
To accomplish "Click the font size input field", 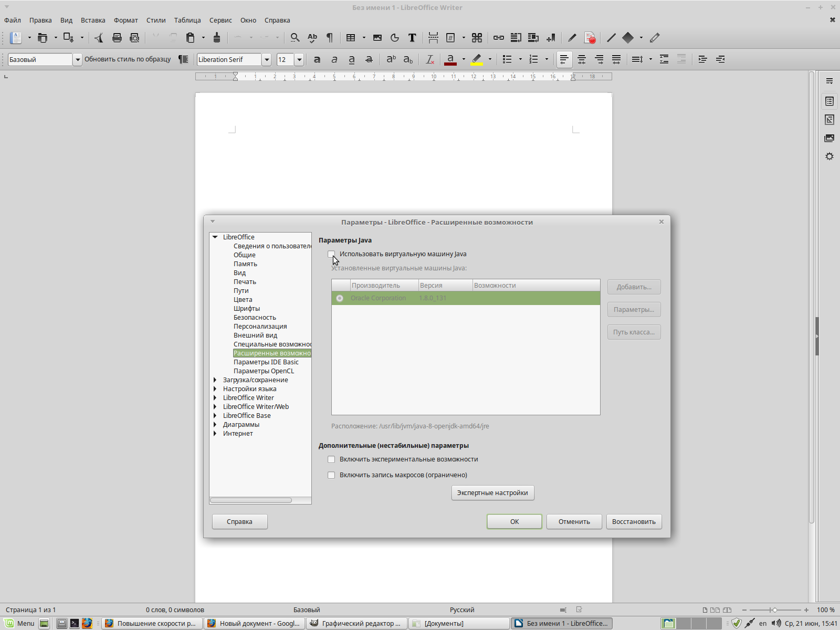I will 285,59.
